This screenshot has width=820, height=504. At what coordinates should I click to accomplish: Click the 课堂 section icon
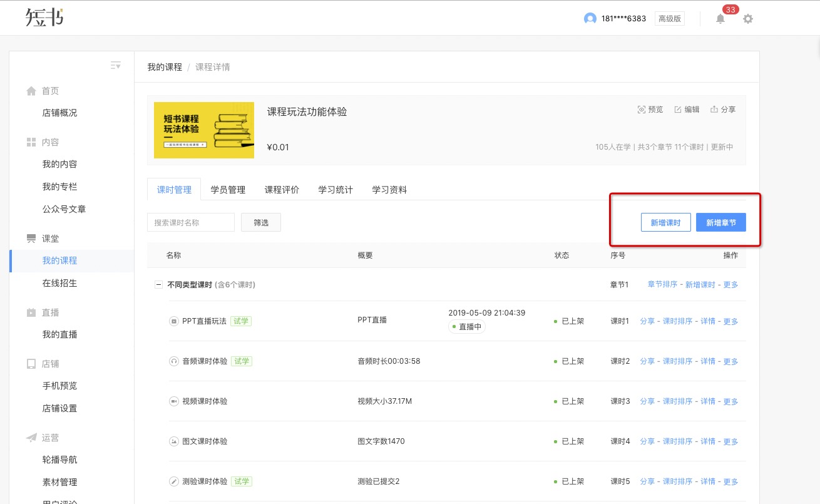31,239
